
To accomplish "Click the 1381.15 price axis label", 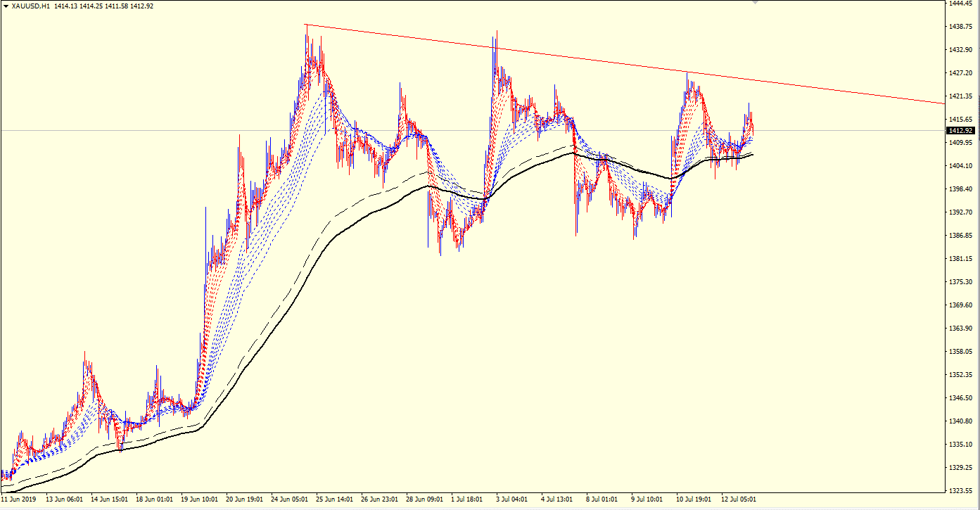I will pos(960,259).
